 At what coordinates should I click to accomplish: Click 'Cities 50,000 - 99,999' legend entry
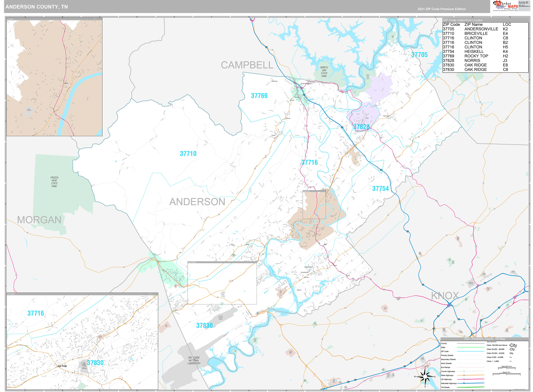(495, 349)
